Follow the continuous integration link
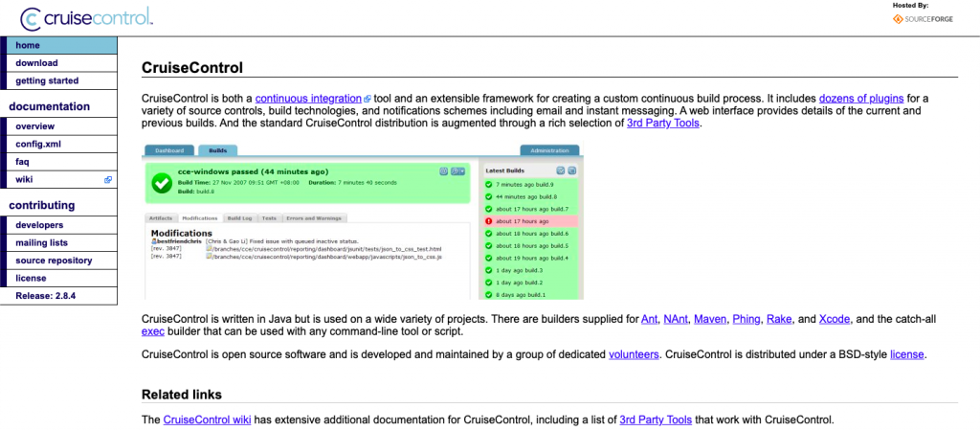This screenshot has height=431, width=980. click(308, 99)
